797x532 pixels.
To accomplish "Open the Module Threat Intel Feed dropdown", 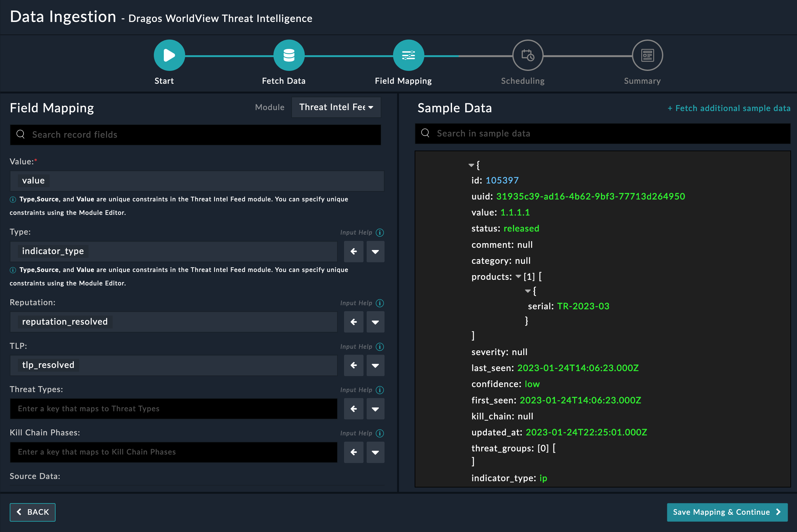I will 336,107.
